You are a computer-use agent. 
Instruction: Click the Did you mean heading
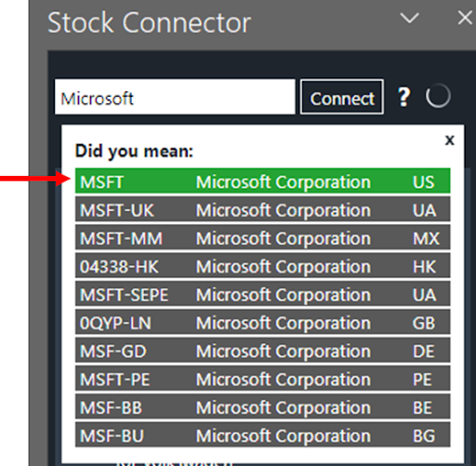click(134, 152)
